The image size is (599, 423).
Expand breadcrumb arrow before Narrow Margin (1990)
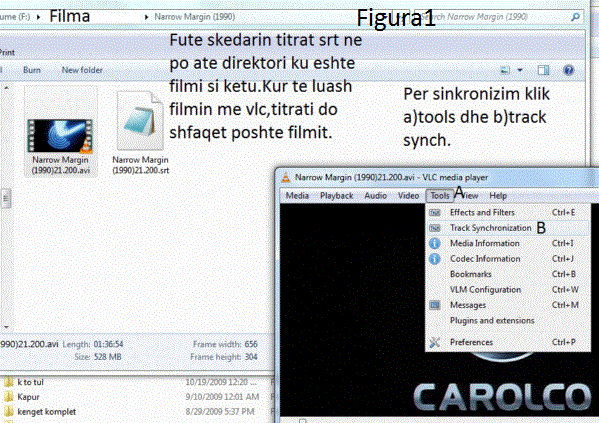click(146, 17)
